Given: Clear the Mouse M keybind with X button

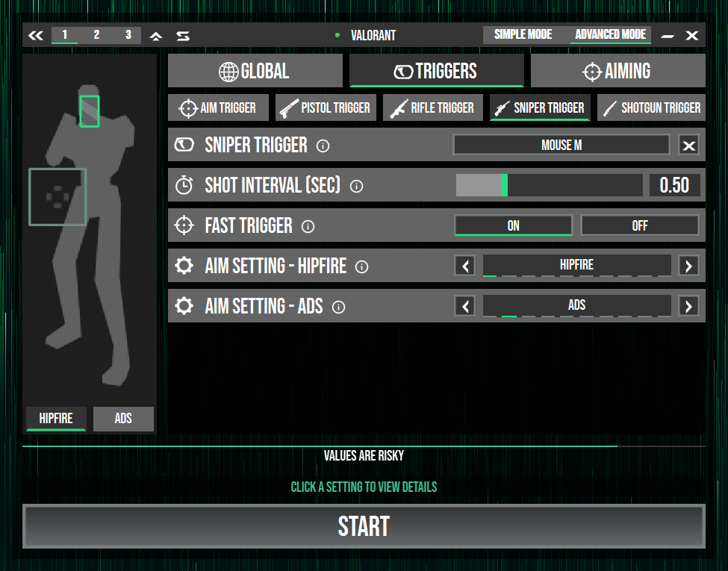Looking at the screenshot, I should tap(688, 146).
